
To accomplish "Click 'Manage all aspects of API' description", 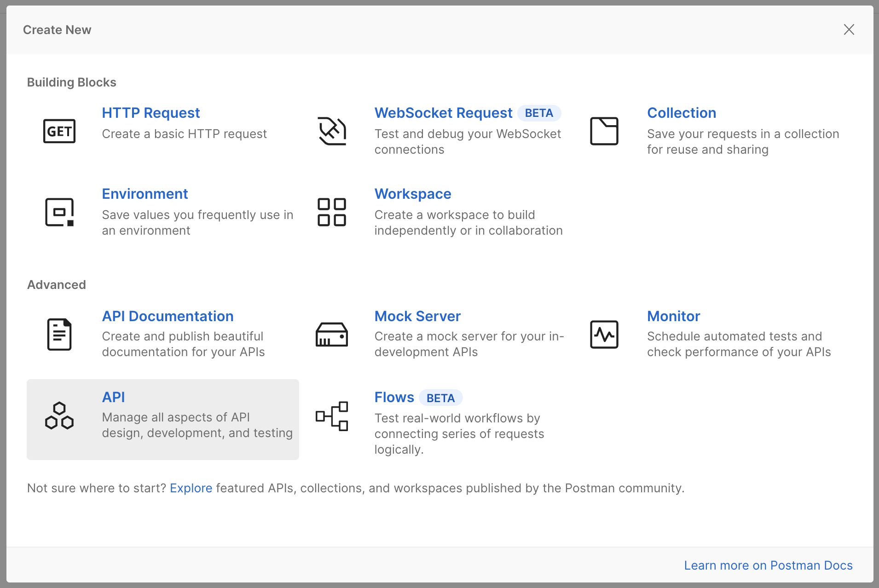I will click(197, 425).
